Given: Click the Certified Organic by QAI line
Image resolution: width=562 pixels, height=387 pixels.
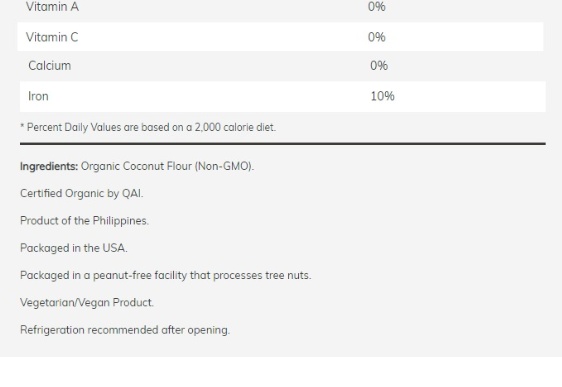Looking at the screenshot, I should point(82,194).
